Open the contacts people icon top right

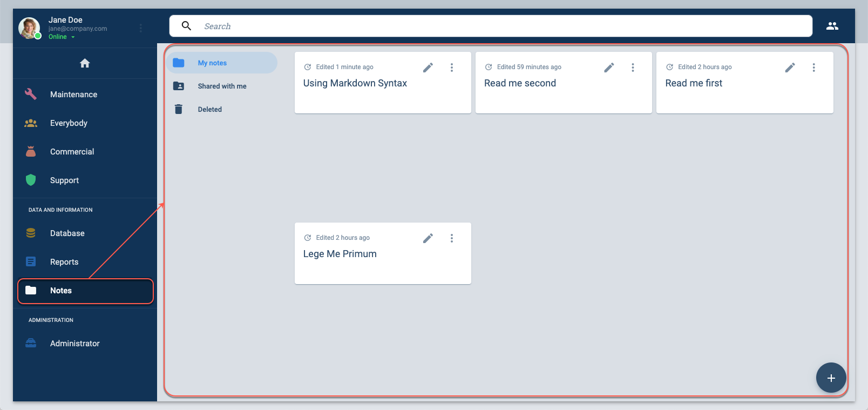click(832, 26)
